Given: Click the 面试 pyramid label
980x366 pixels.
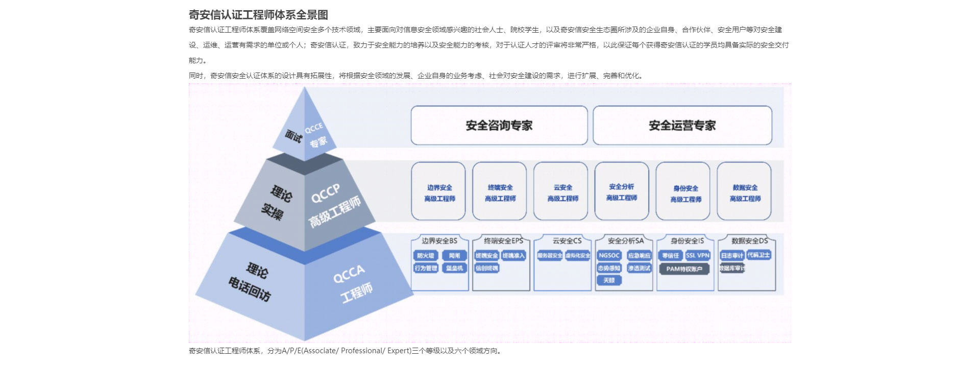Looking at the screenshot, I should (x=293, y=136).
